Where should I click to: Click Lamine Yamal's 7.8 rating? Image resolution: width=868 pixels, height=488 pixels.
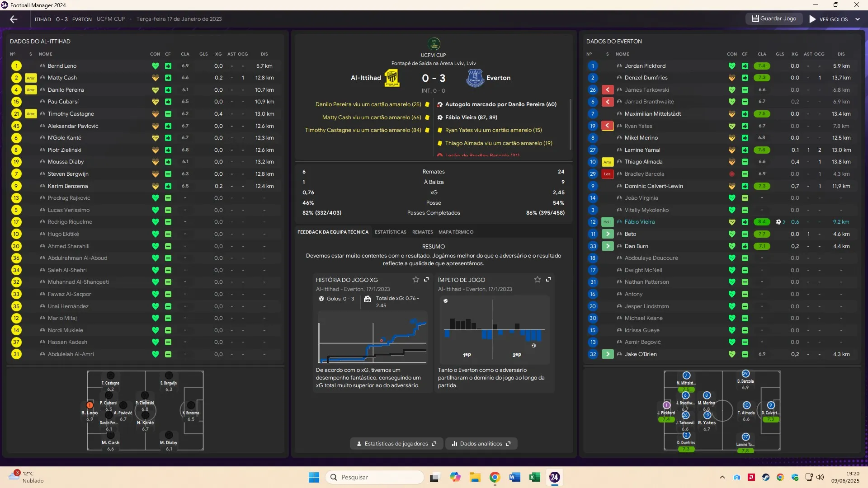(762, 150)
